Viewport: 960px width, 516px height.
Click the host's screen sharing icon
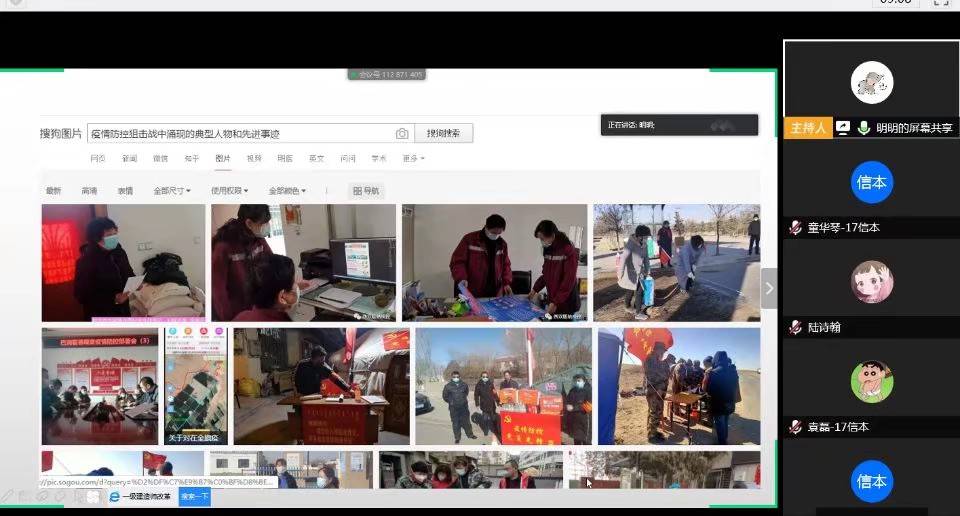click(x=843, y=128)
